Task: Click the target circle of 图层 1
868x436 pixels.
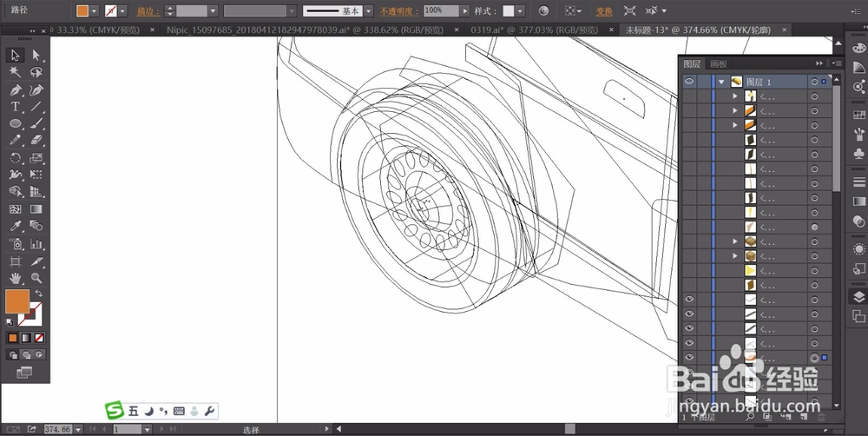Action: pos(814,82)
